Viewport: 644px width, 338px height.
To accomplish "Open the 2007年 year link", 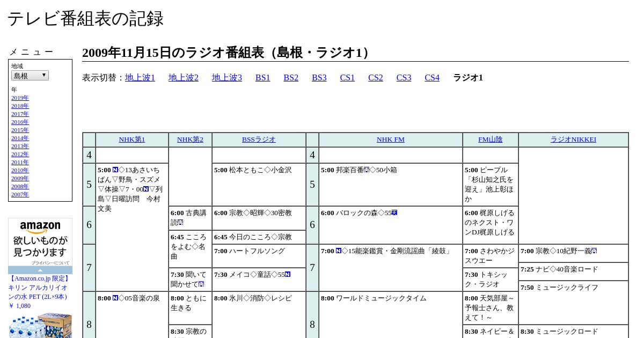I will pos(20,195).
